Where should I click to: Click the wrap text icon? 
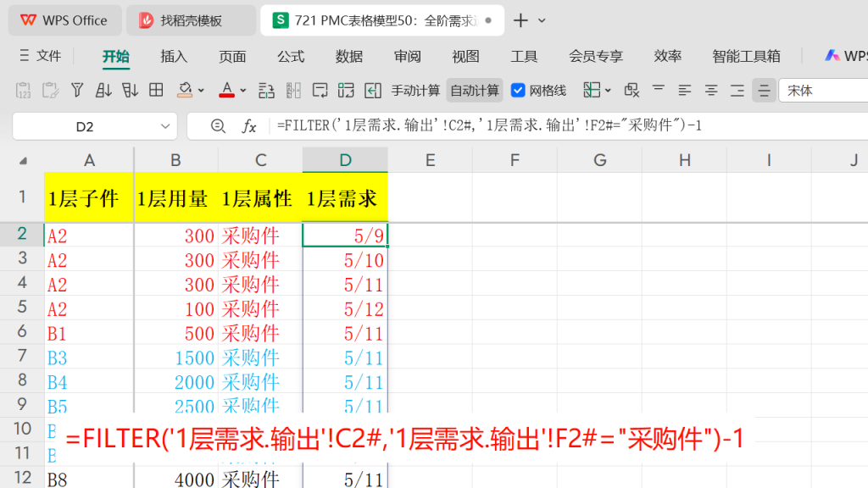pyautogui.click(x=320, y=90)
